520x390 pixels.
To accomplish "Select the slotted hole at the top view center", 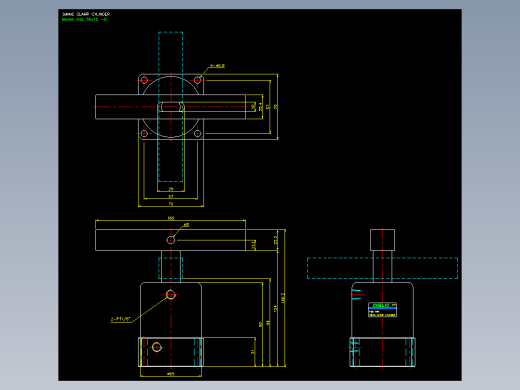I will tap(171, 107).
